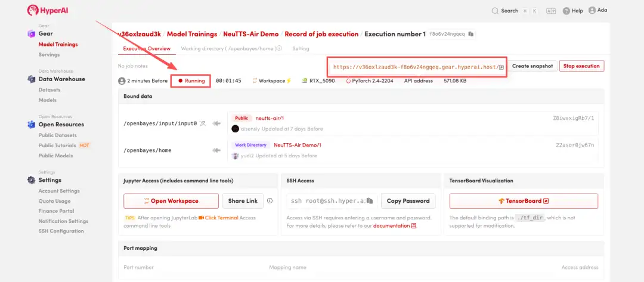Open Public Datasets in the sidebar

[x=57, y=135]
